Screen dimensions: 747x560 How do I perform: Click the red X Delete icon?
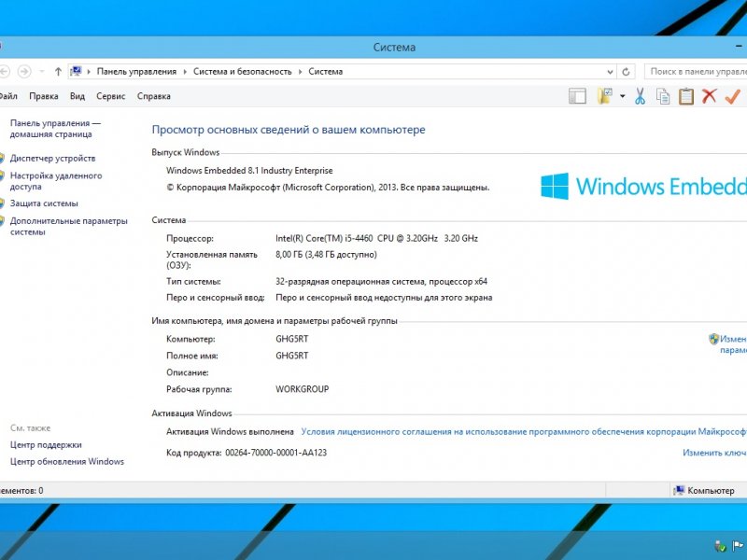click(x=709, y=96)
